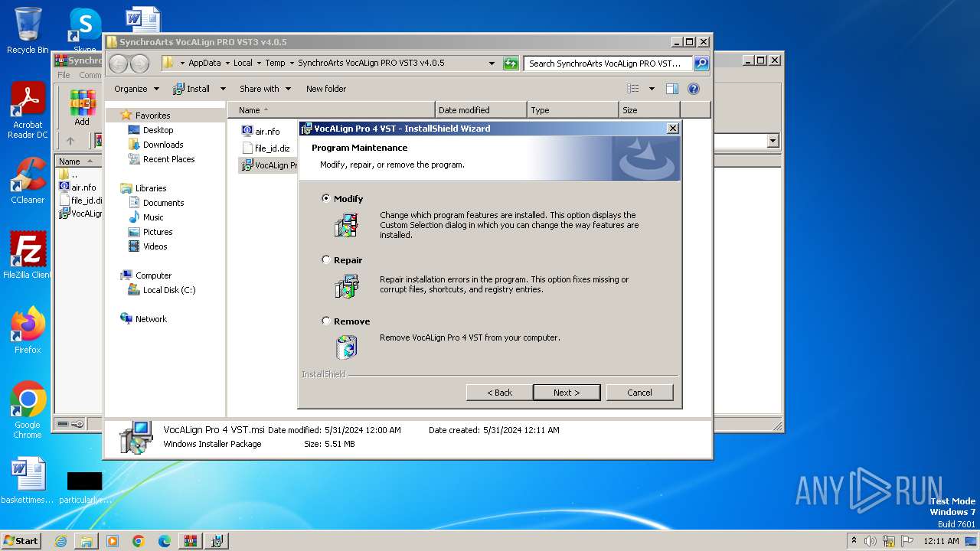Viewport: 980px width, 551px height.
Task: Click the address bar refresh icon
Action: 511,64
